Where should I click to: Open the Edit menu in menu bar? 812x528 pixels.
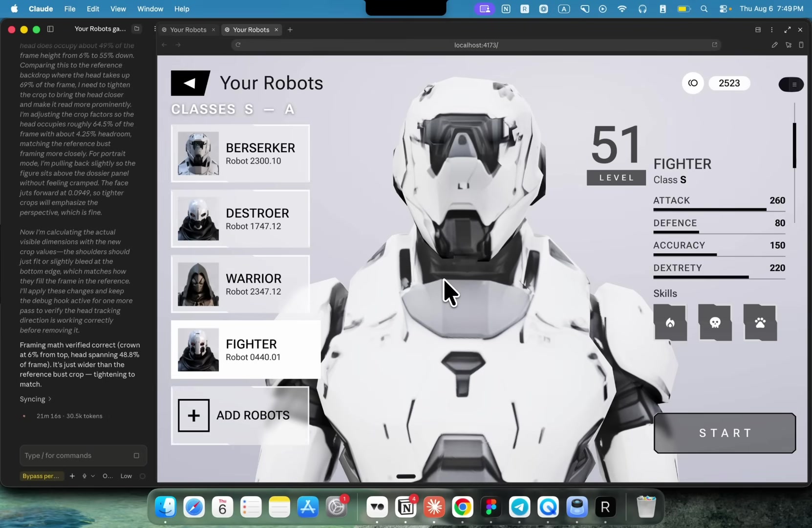tap(93, 9)
